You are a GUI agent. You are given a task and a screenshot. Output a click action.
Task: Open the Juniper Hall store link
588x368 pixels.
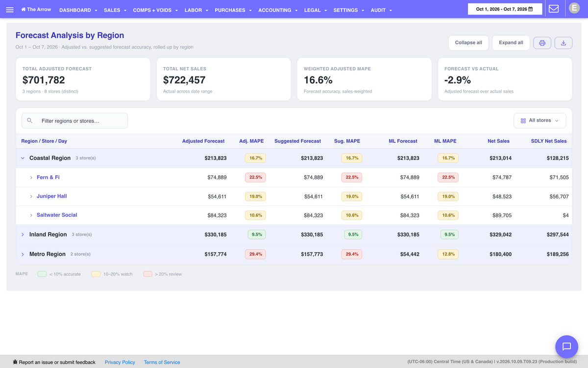(x=51, y=196)
